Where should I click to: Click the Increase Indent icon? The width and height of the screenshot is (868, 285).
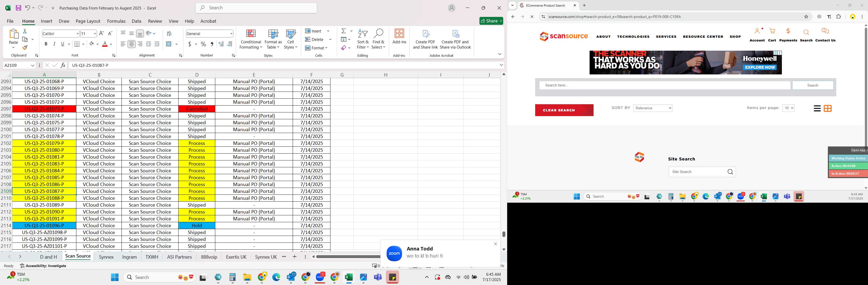pyautogui.click(x=157, y=44)
